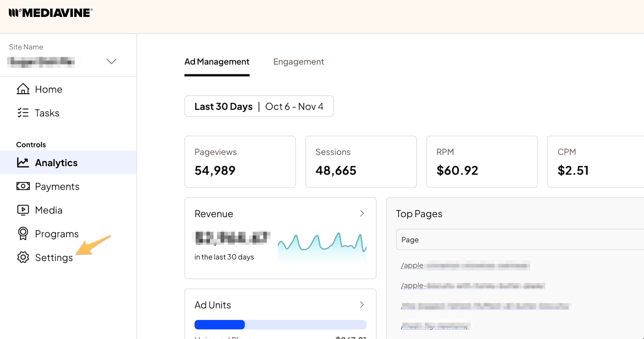Click the RPM stat card
The image size is (644, 339).
click(x=482, y=162)
